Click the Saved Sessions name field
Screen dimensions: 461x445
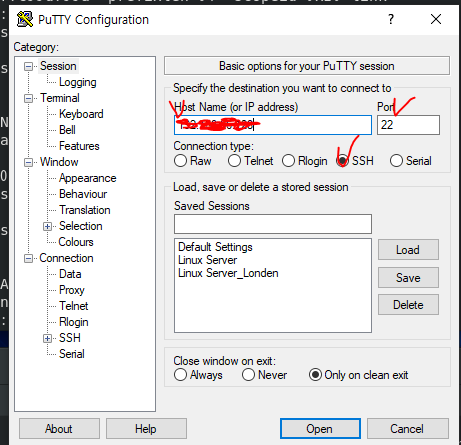point(273,224)
